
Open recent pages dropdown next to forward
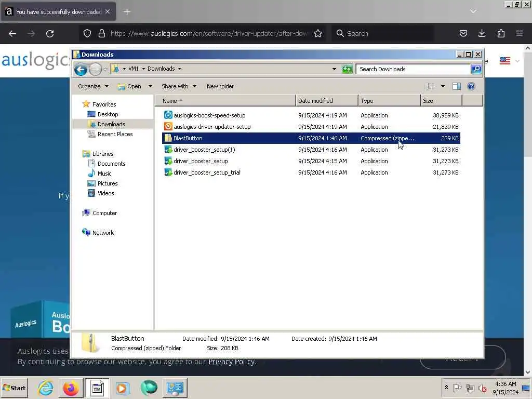coord(105,69)
